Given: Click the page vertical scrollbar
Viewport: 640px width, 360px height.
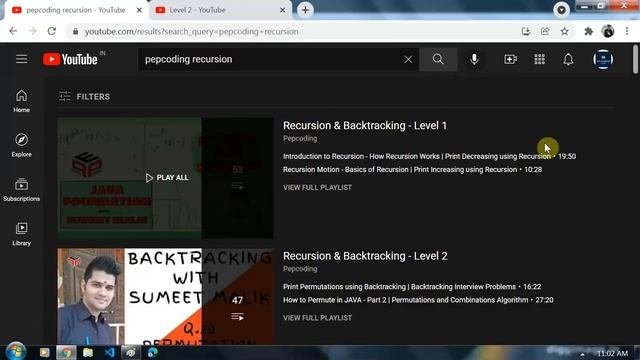Looking at the screenshot, I should [635, 60].
